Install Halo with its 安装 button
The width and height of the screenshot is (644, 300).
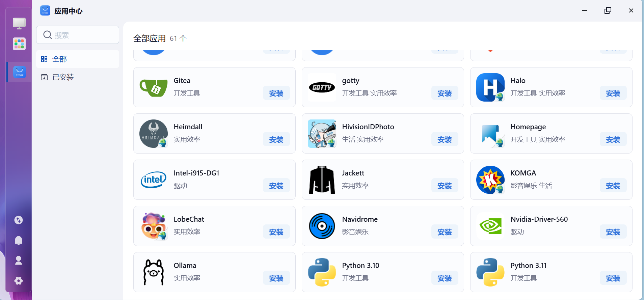click(613, 93)
